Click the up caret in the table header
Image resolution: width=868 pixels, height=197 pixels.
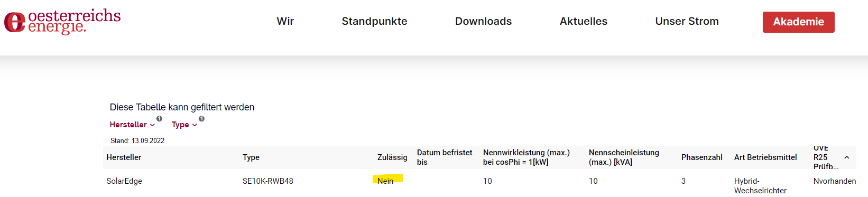coord(846,157)
